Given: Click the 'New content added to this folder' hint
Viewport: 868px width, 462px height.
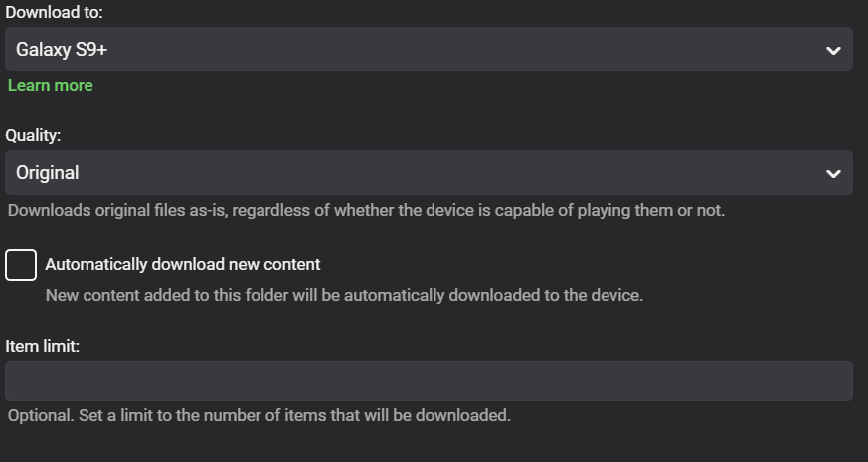Looking at the screenshot, I should pyautogui.click(x=344, y=296).
